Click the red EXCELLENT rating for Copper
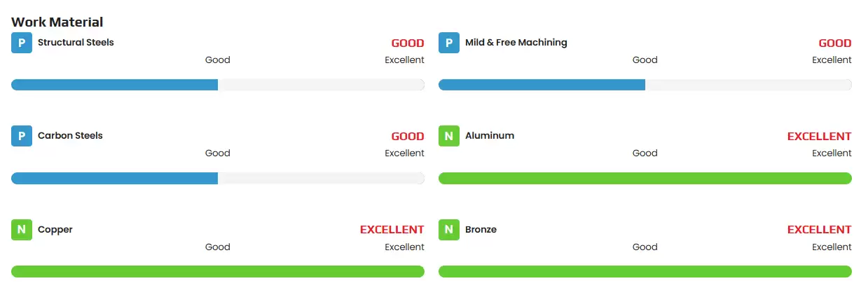 pos(392,230)
